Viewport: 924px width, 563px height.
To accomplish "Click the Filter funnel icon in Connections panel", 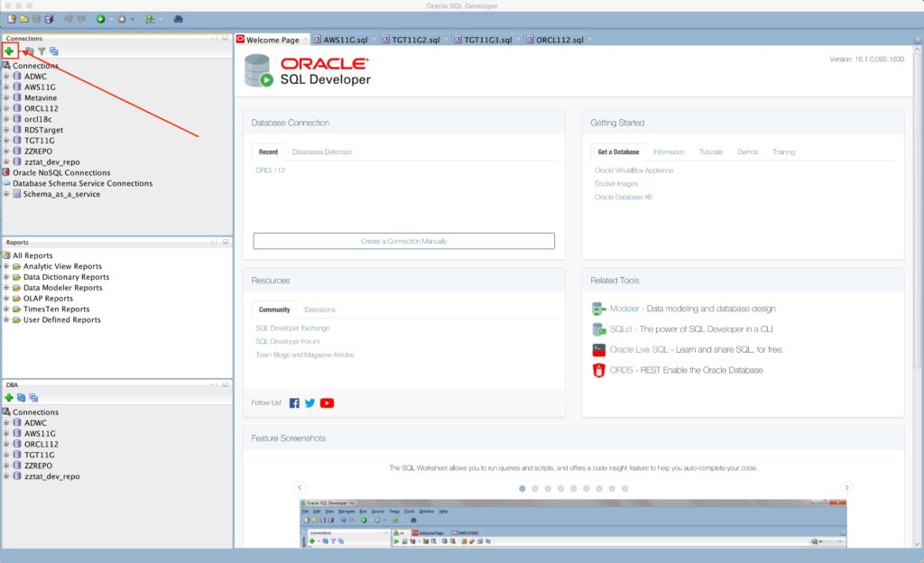I will [42, 51].
